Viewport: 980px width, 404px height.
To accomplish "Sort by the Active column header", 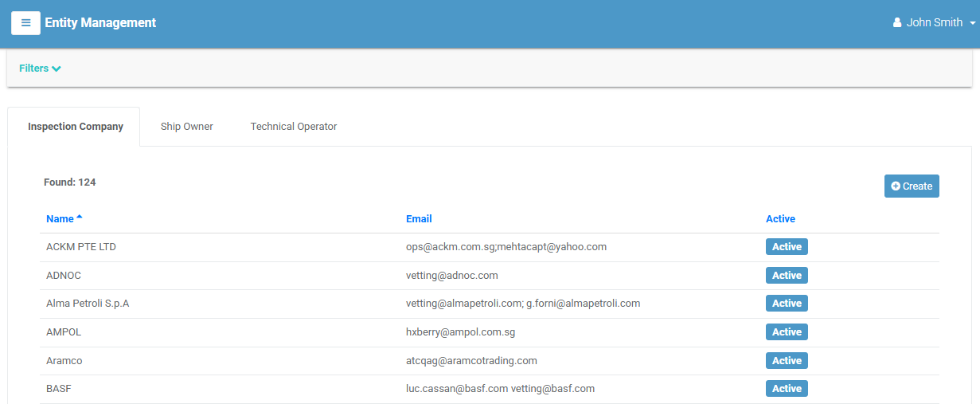I will point(780,218).
